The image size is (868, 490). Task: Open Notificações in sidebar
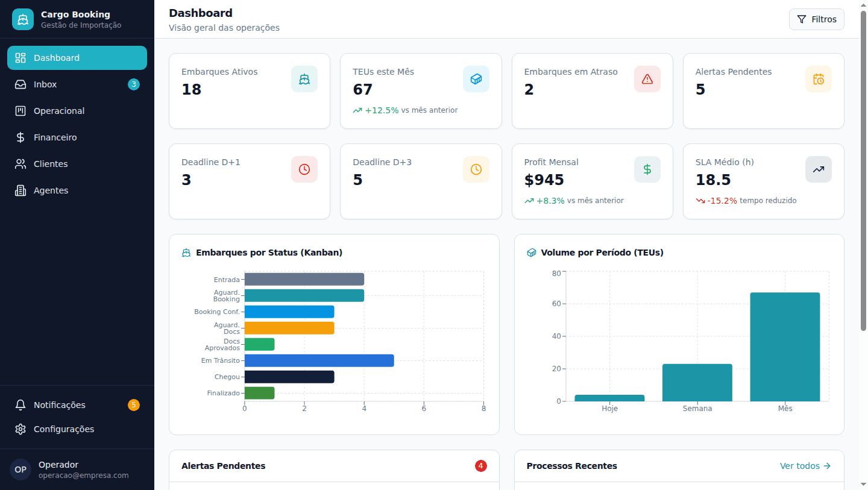(x=77, y=405)
